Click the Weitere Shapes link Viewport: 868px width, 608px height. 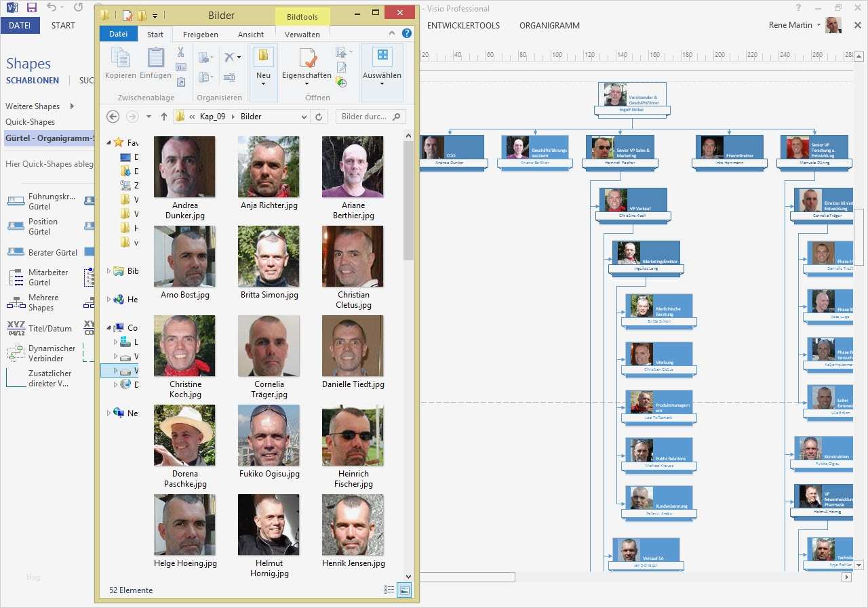click(32, 106)
